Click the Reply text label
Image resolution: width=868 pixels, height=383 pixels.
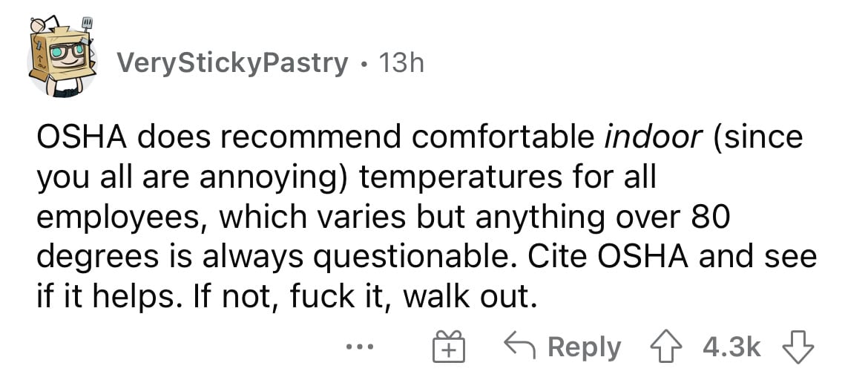[x=585, y=348]
